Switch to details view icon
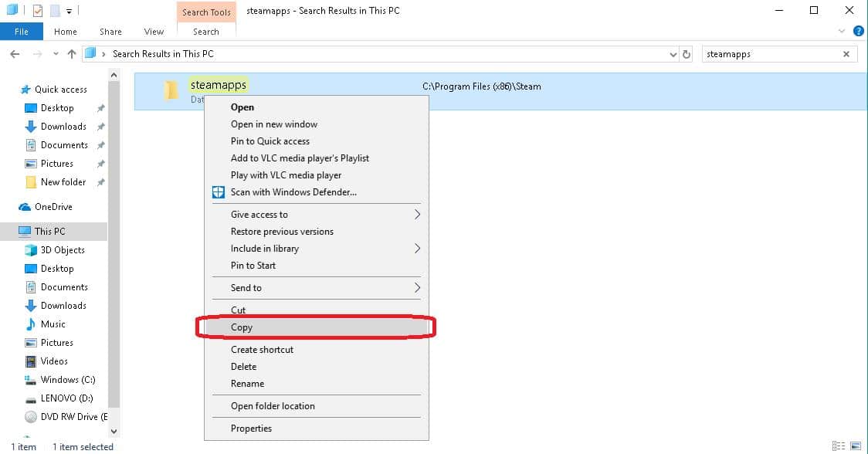Viewport: 868px width, 454px height. tap(839, 446)
